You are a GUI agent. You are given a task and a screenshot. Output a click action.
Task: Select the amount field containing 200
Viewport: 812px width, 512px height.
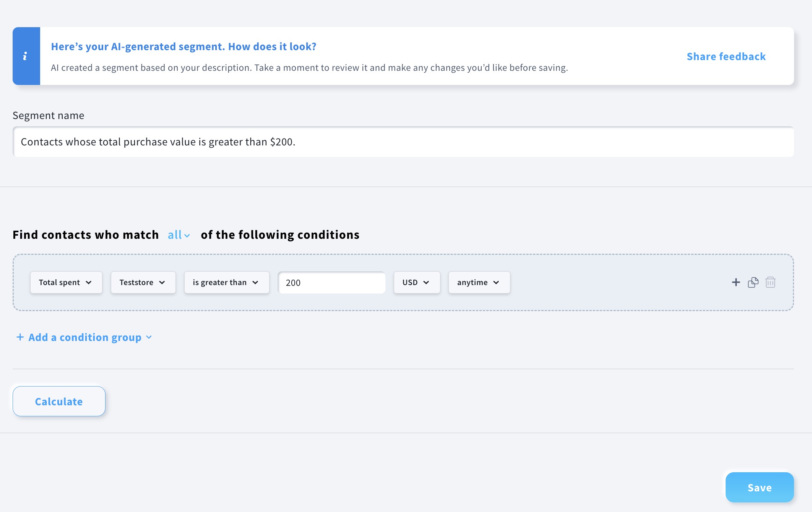tap(331, 282)
